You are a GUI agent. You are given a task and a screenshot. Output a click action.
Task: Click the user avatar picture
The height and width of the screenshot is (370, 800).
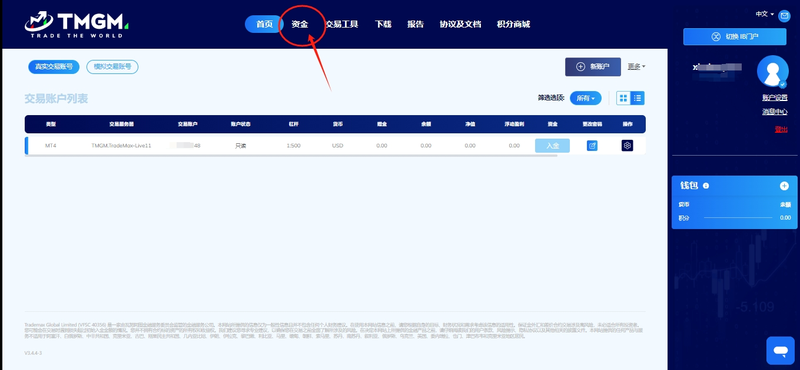(x=772, y=71)
